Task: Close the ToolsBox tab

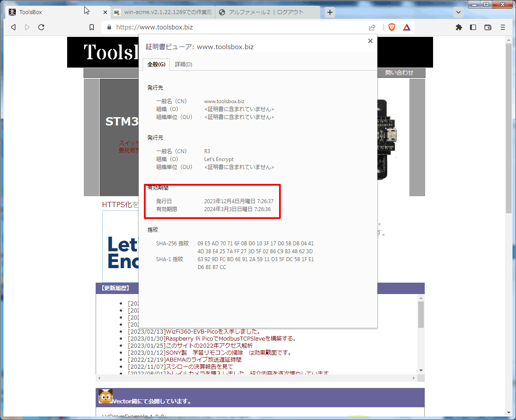Action: [105, 12]
